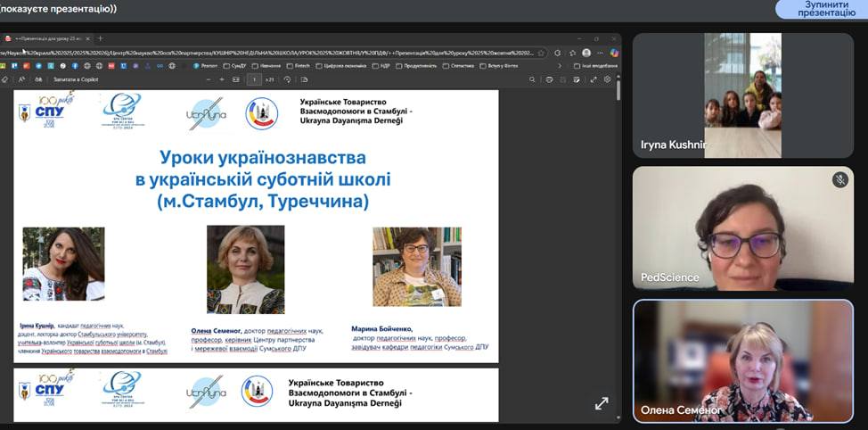Open the Edge settings and more menu
This screenshot has width=868, height=430.
coord(602,53)
